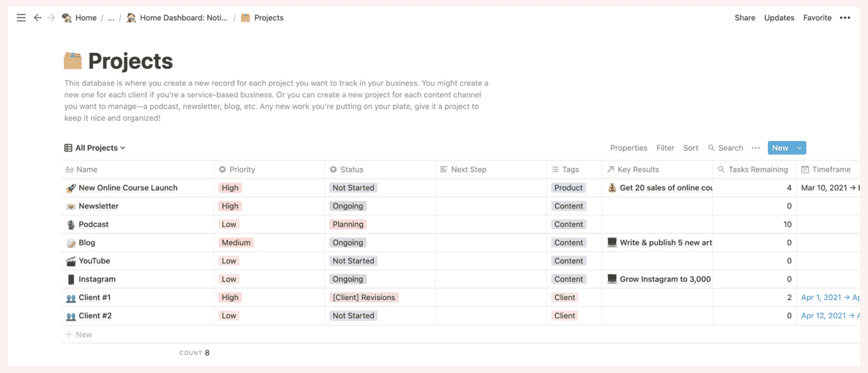Open the database three-dot more menu
The width and height of the screenshot is (868, 373).
pyautogui.click(x=756, y=148)
